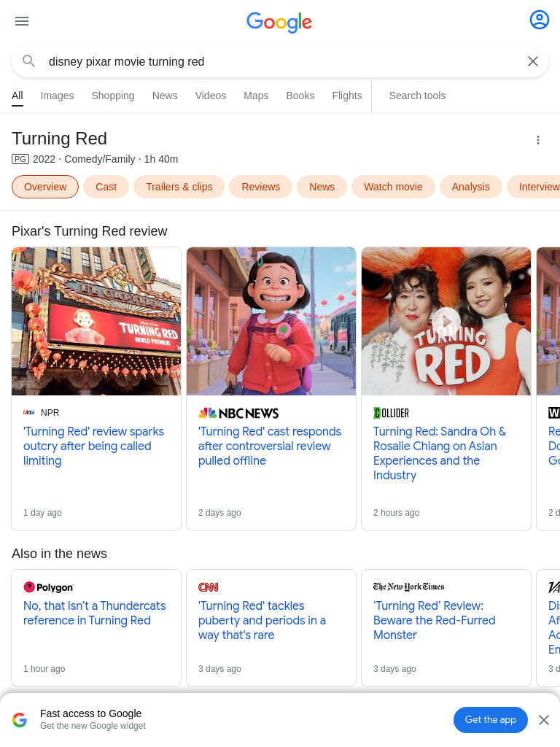Image resolution: width=560 pixels, height=747 pixels.
Task: Select the Overview chip
Action: (x=45, y=187)
